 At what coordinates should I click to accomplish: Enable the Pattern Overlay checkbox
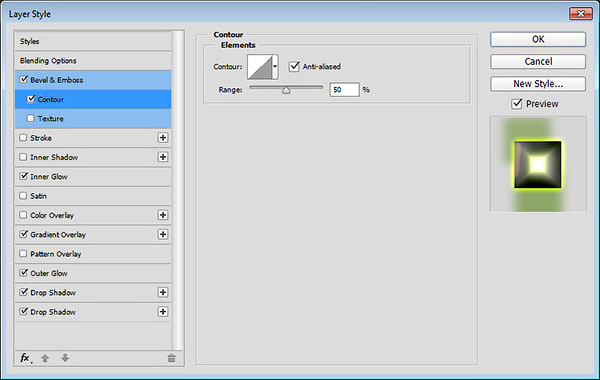coord(23,253)
